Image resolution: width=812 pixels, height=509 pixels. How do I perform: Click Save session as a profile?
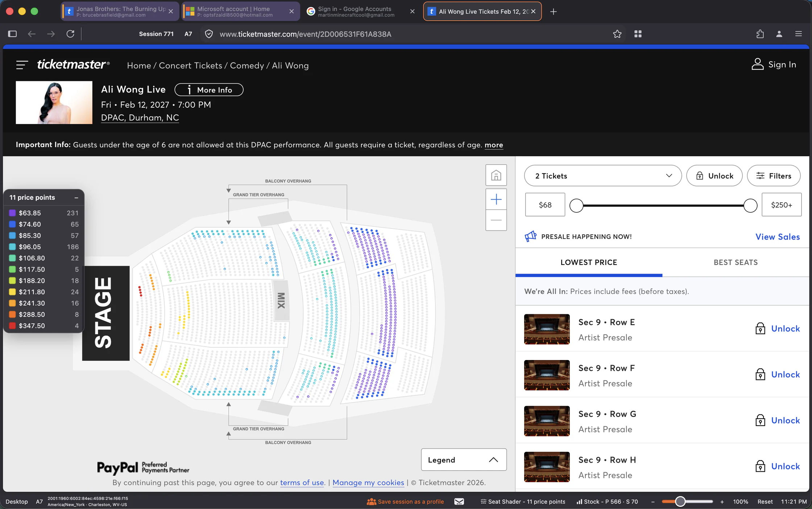tap(405, 501)
